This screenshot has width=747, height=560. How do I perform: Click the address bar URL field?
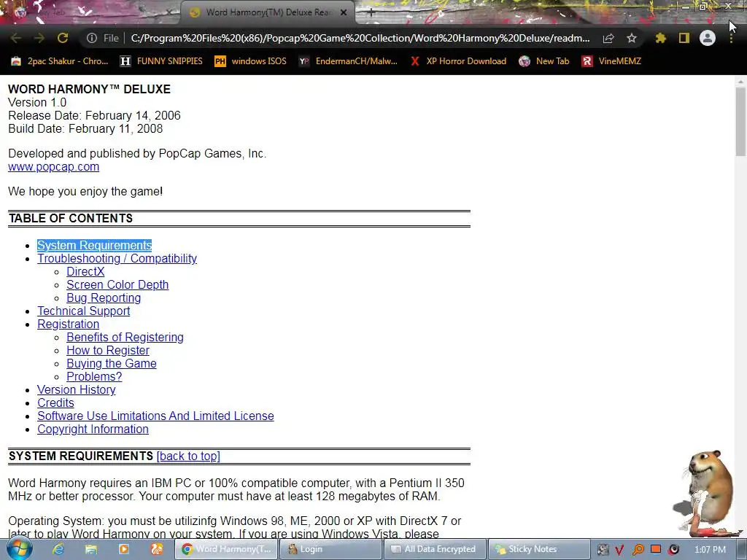click(360, 38)
